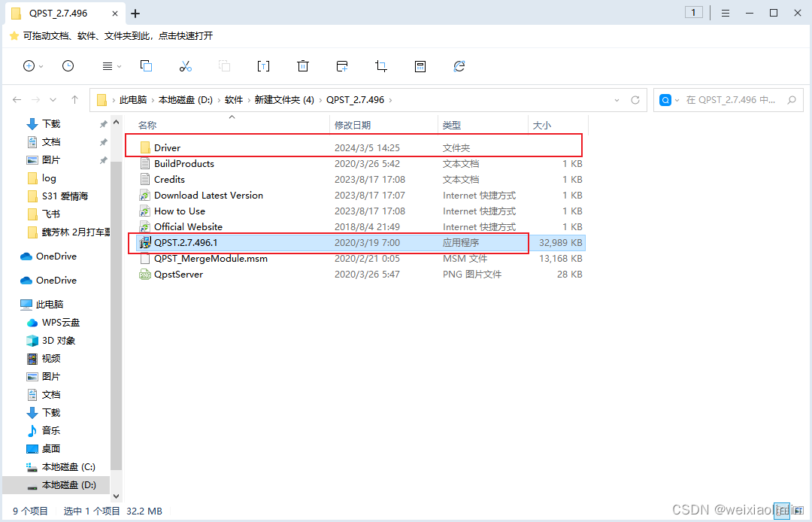812x522 pixels.
Task: Add a new tab with plus button
Action: [135, 14]
